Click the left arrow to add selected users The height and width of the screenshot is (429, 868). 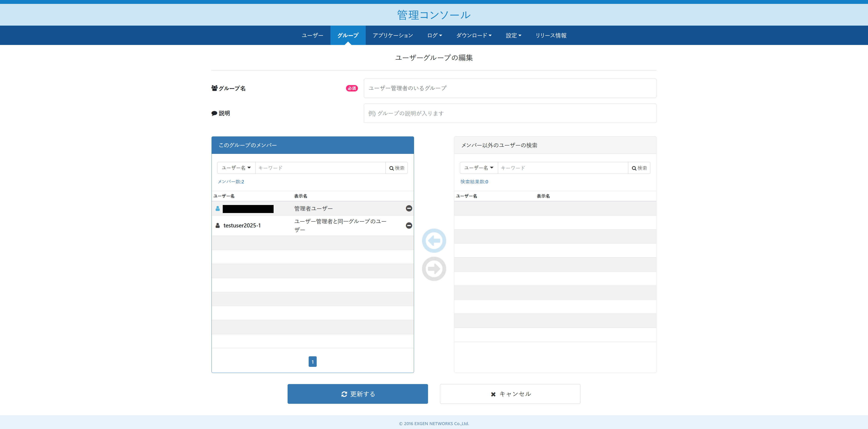click(x=434, y=241)
